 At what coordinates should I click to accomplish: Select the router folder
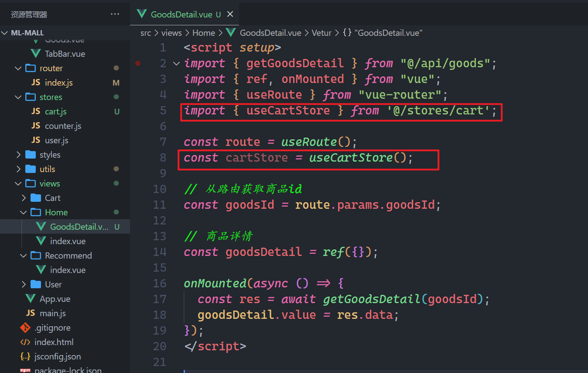51,68
